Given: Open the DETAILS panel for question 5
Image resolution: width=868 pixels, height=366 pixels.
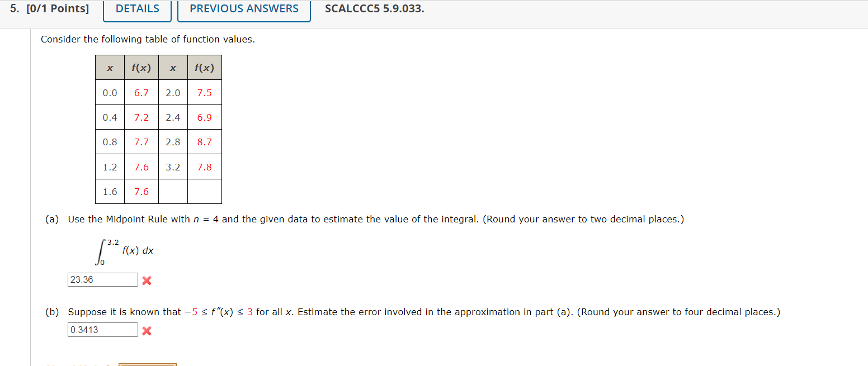Looking at the screenshot, I should pos(136,8).
